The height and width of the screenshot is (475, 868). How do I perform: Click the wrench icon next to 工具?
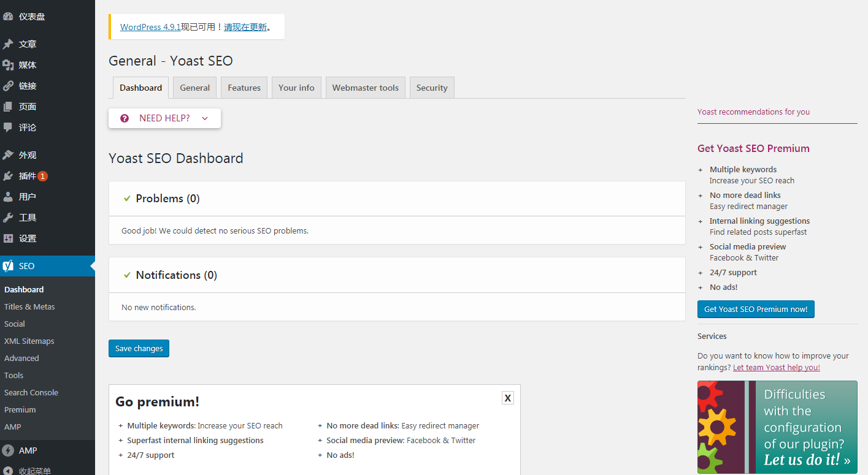[x=8, y=218]
